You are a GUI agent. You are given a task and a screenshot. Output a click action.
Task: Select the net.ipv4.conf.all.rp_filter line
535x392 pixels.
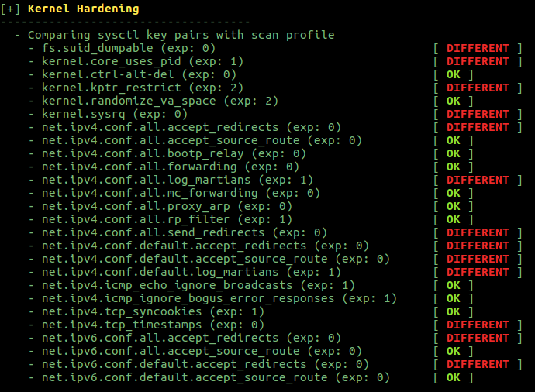(167, 219)
